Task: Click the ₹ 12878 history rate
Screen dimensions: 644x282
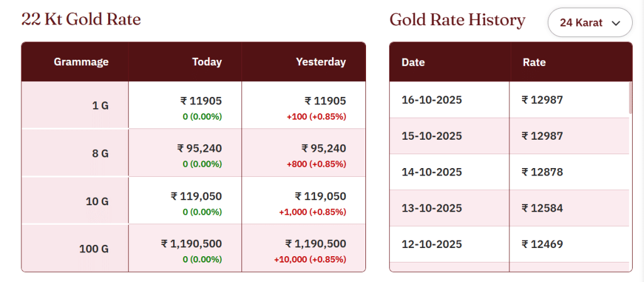Action: tap(542, 172)
